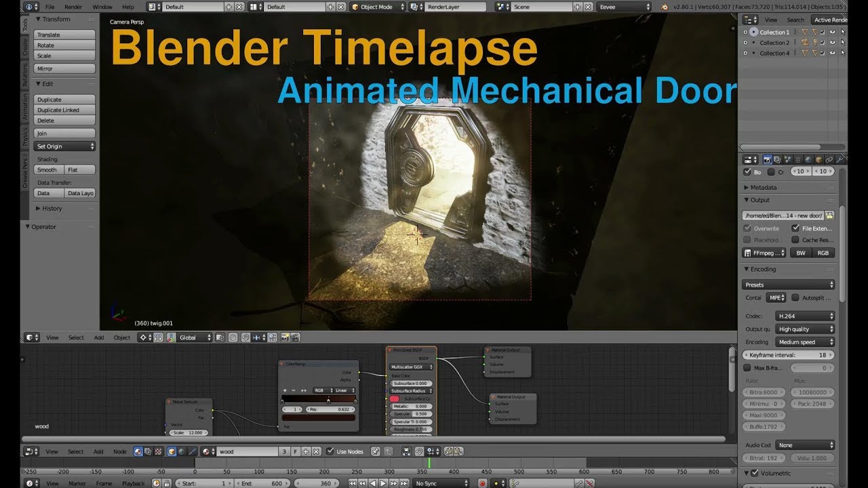Click the Translate tool button
This screenshot has height=488, width=868.
pos(64,35)
